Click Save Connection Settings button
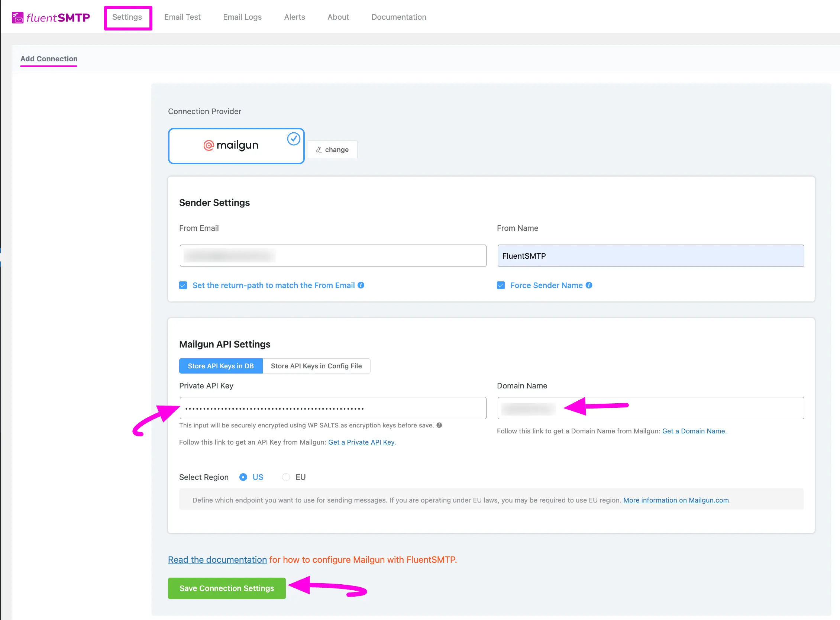Image resolution: width=840 pixels, height=620 pixels. click(x=227, y=588)
